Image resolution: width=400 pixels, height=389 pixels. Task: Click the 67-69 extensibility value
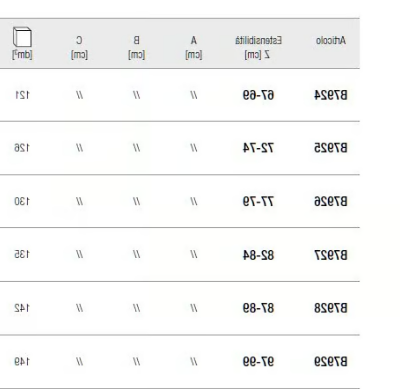coord(258,95)
